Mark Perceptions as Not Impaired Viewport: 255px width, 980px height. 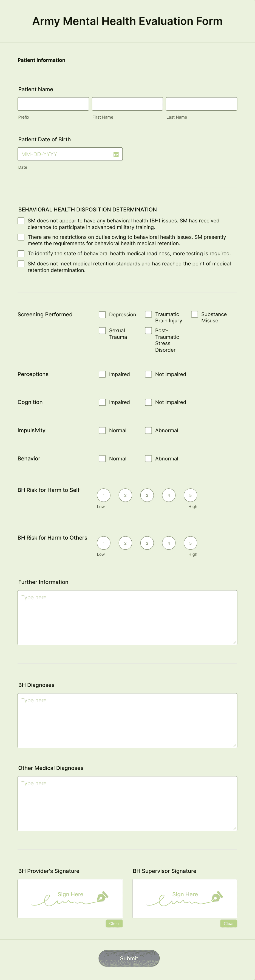(x=148, y=374)
